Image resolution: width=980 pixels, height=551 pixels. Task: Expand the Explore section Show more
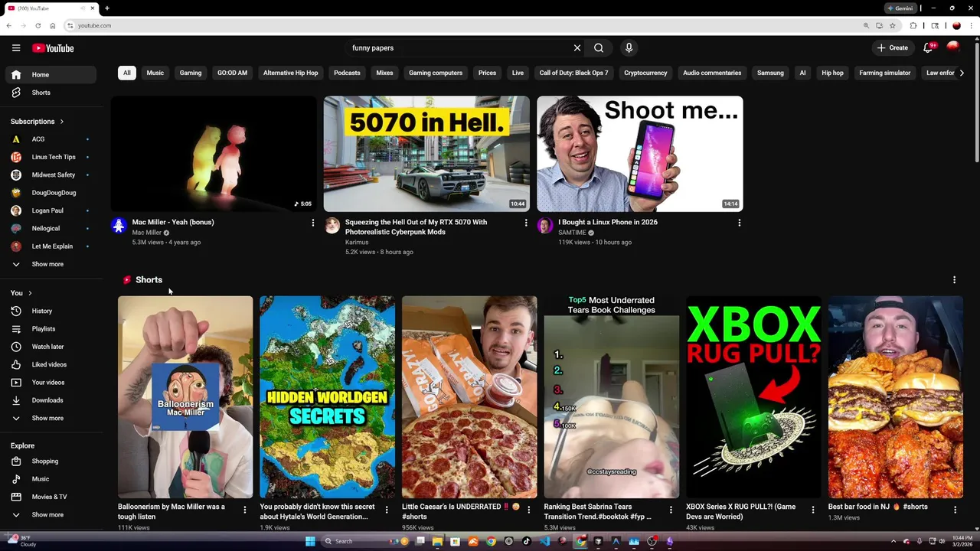[x=51, y=515]
